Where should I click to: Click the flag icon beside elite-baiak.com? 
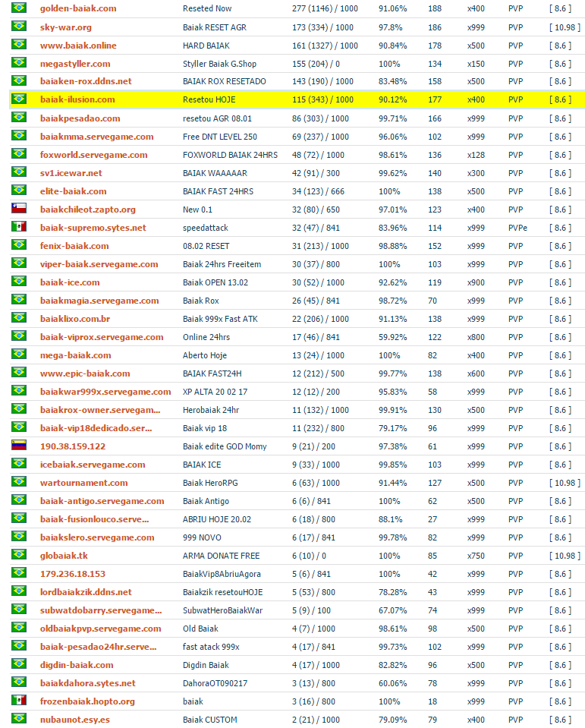[19, 191]
